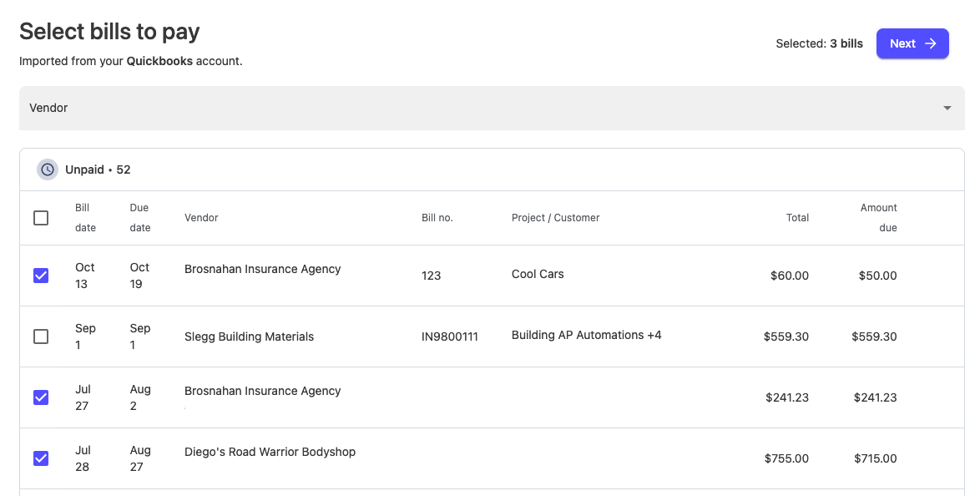980x496 pixels.
Task: Uncheck the Oct 13 Brosnahan bill checkbox
Action: click(41, 276)
